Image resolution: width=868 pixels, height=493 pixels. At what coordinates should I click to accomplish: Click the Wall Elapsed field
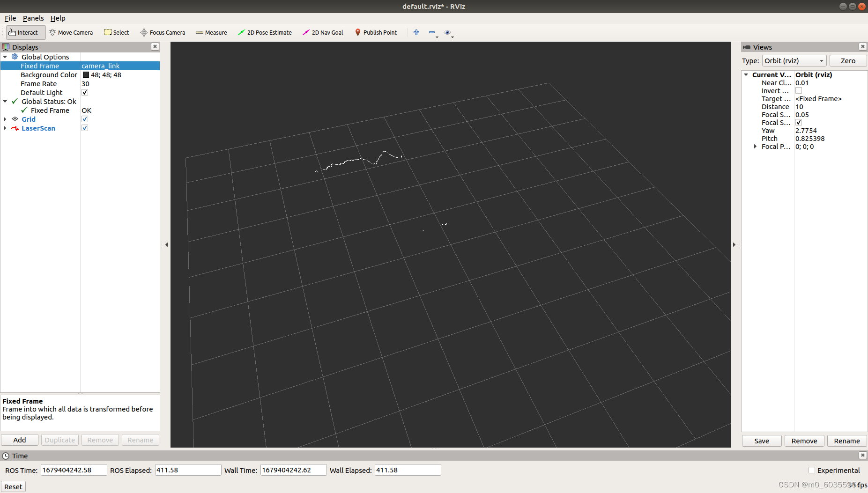point(408,470)
